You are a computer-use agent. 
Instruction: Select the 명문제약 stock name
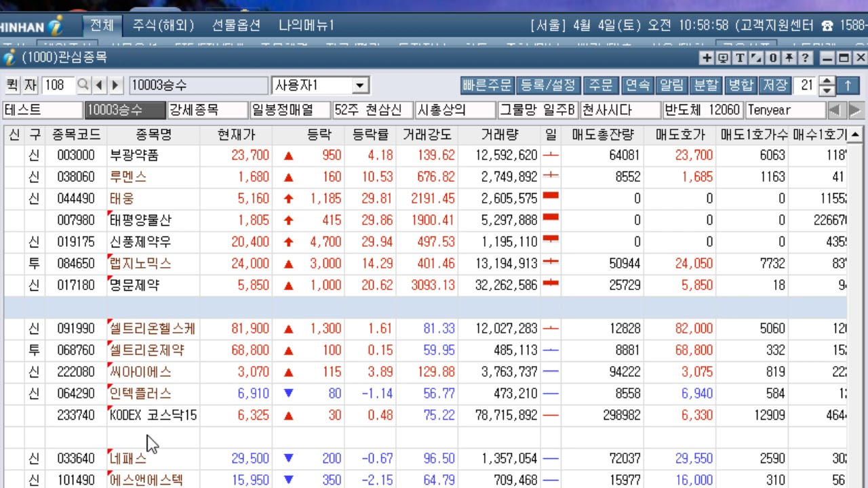coord(134,285)
